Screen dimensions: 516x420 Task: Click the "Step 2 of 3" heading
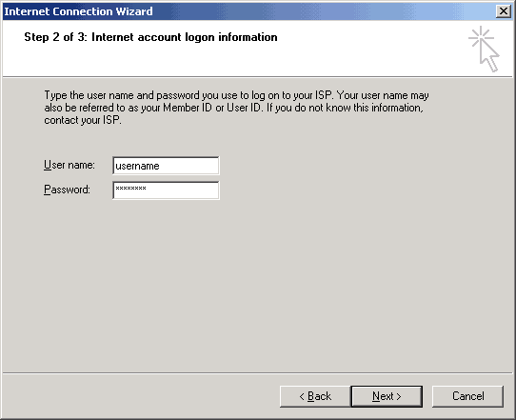pos(55,37)
